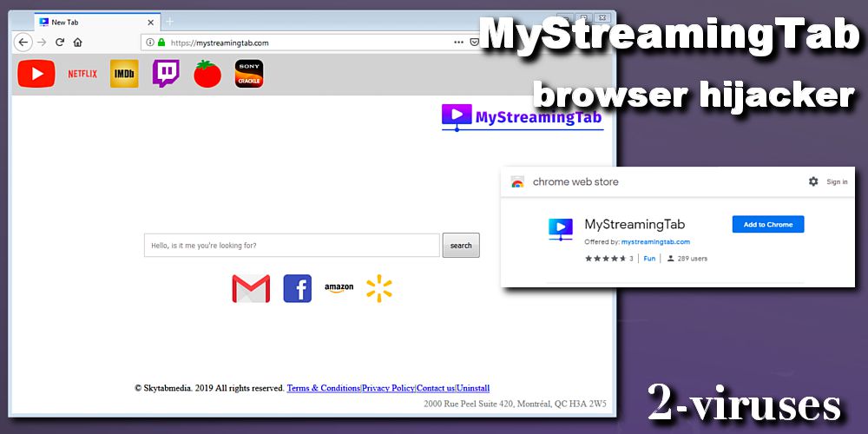Viewport: 868px width, 434px height.
Task: Open Chrome Web Store settings gear
Action: click(x=813, y=181)
